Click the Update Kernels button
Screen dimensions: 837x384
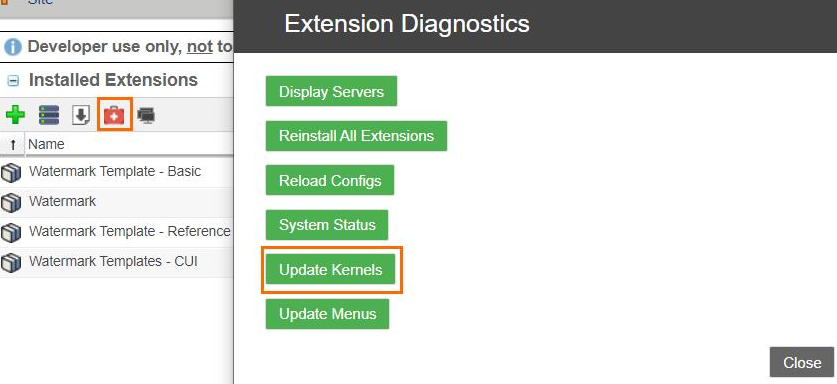(330, 269)
